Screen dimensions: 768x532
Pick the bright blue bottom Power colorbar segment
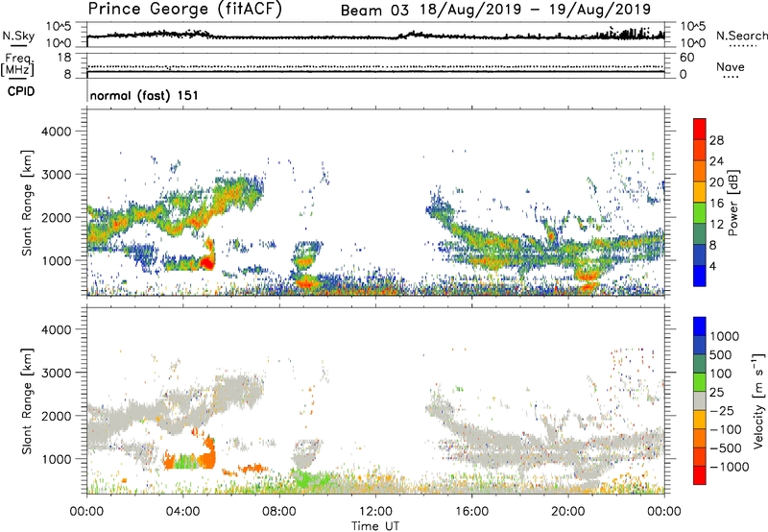(x=700, y=276)
